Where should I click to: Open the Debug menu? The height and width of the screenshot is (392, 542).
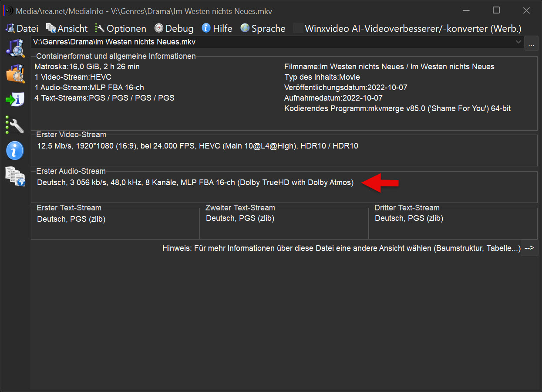pyautogui.click(x=174, y=28)
